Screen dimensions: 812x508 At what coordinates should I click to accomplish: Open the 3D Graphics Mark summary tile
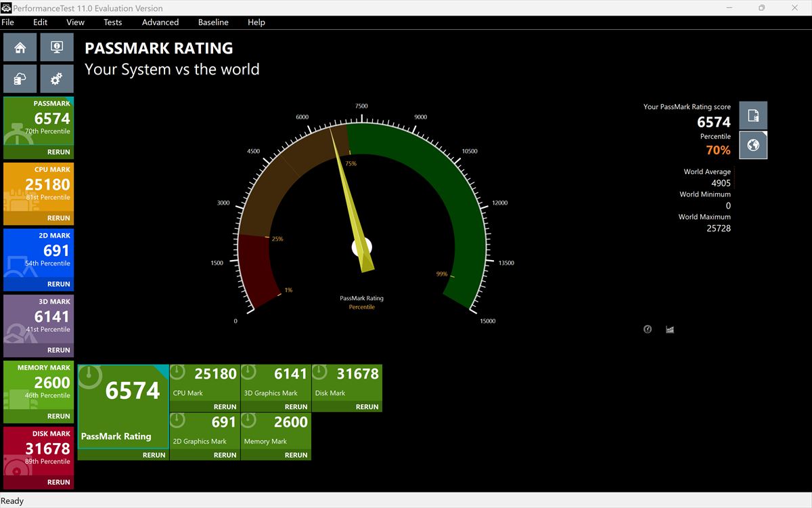point(275,383)
